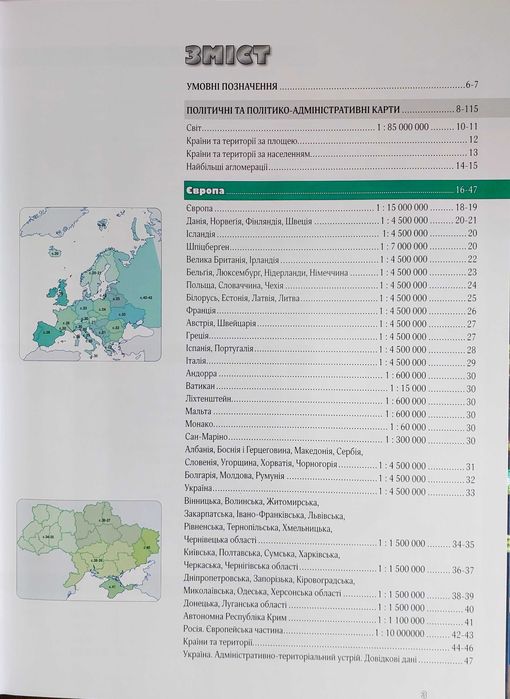Click page range '34-35'
This screenshot has height=699, width=510.
(463, 544)
